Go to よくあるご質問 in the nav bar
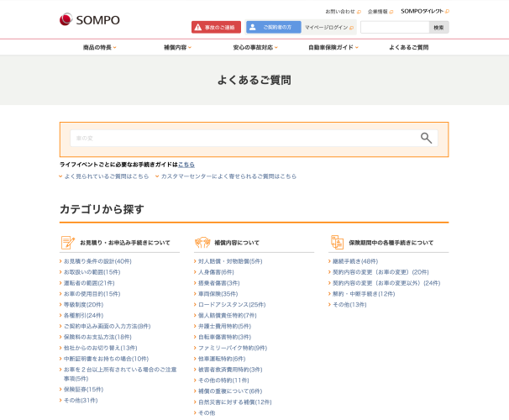Viewport: 509px width, 420px height. pyautogui.click(x=409, y=48)
